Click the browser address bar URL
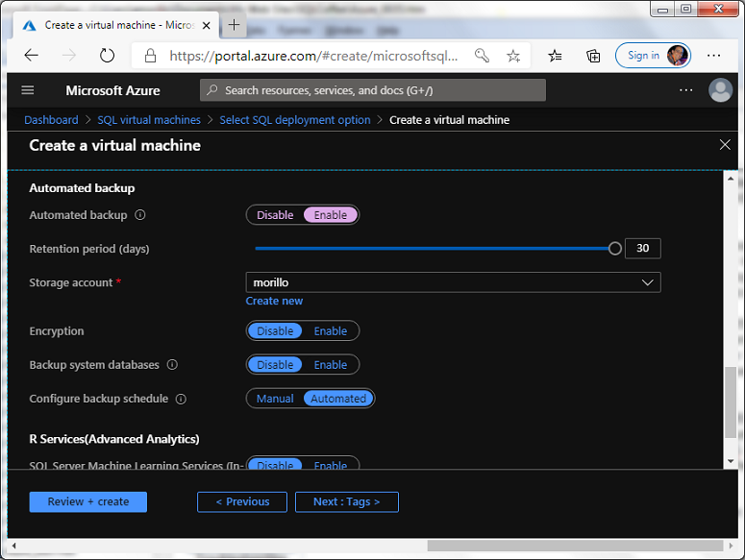This screenshot has height=560, width=745. coord(313,56)
